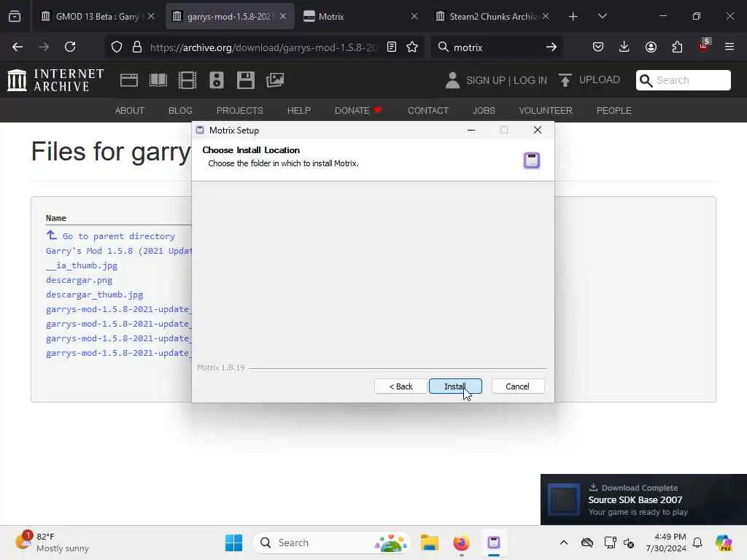Open the Windows Start menu
The height and width of the screenshot is (560, 747).
point(233,542)
